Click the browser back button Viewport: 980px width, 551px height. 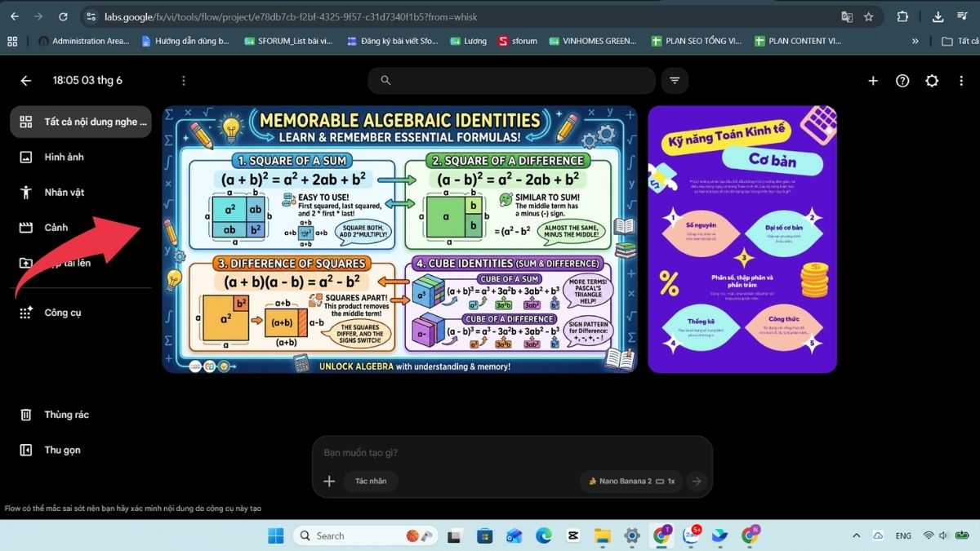tap(15, 16)
